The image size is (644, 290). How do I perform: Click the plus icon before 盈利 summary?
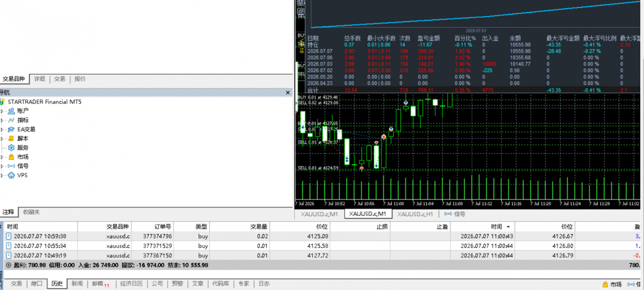tap(8, 265)
